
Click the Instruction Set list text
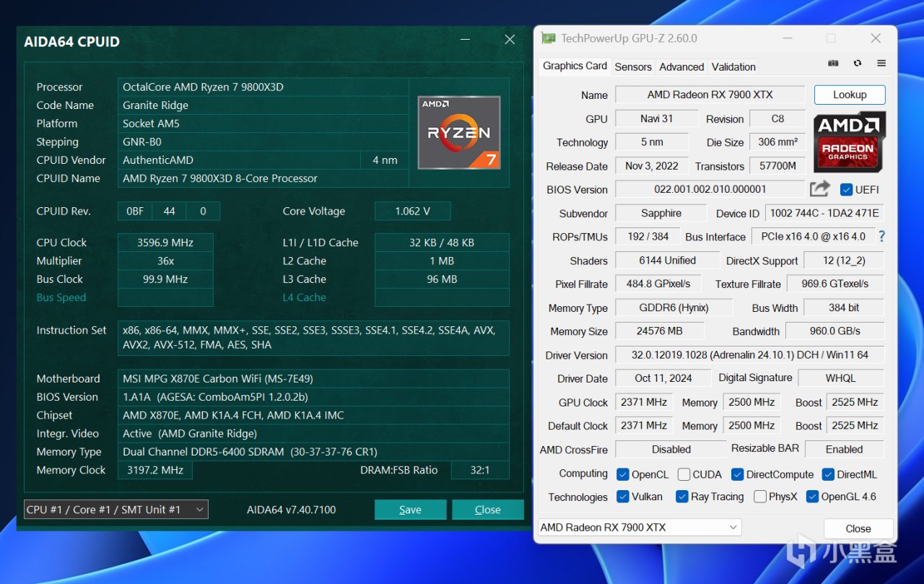pyautogui.click(x=313, y=338)
